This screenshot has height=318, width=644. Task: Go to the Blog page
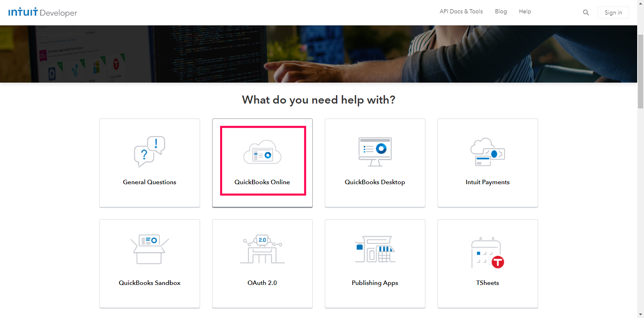pos(501,11)
